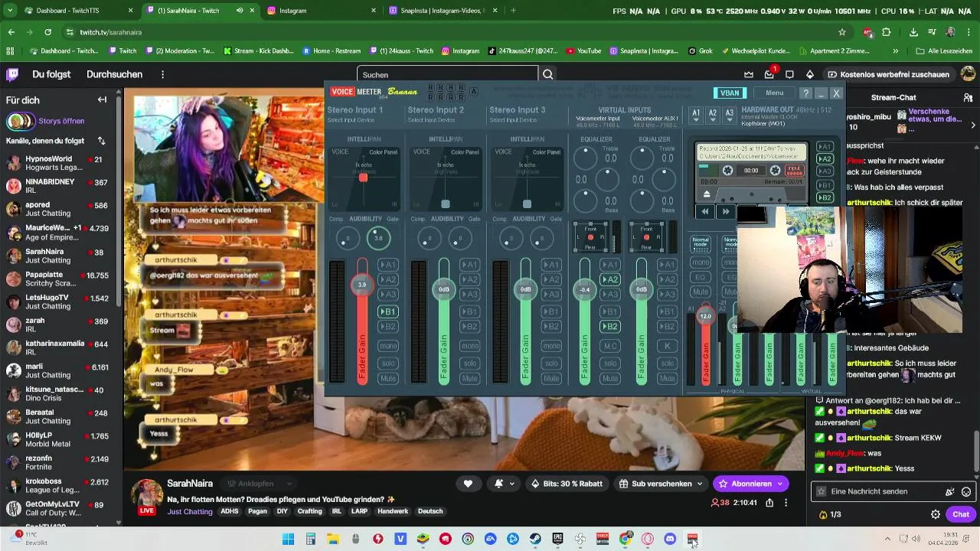Open the Voicemeeter Menu
The width and height of the screenshot is (980, 551).
pos(774,93)
